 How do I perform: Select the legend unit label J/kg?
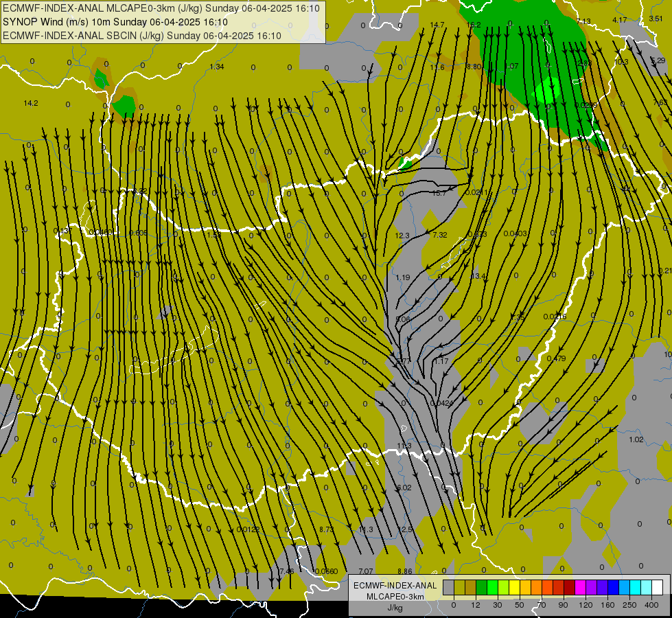pyautogui.click(x=395, y=608)
